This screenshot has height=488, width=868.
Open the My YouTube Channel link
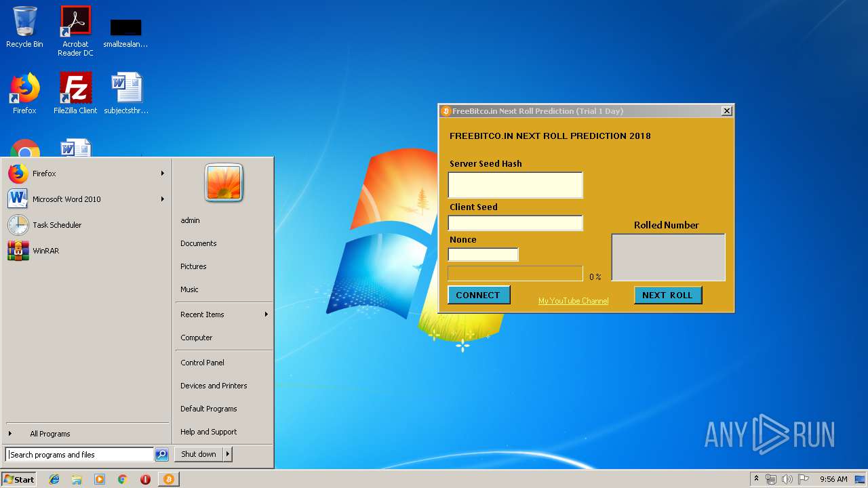[573, 301]
